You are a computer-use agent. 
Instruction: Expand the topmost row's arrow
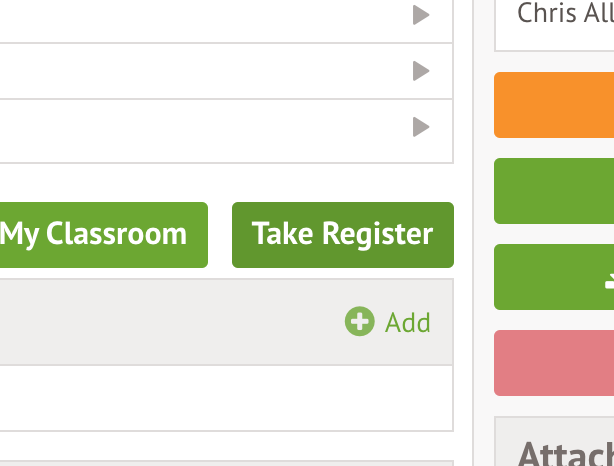click(421, 15)
